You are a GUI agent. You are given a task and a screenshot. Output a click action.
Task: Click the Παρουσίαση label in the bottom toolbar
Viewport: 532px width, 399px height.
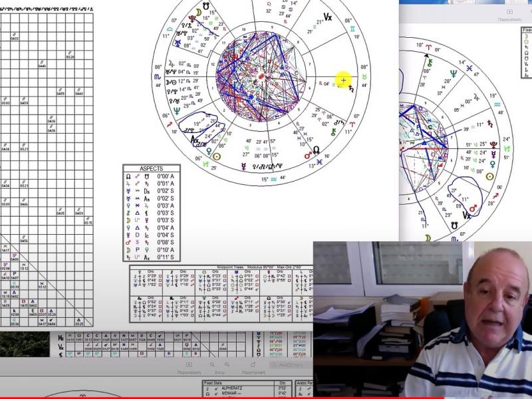[x=189, y=373]
